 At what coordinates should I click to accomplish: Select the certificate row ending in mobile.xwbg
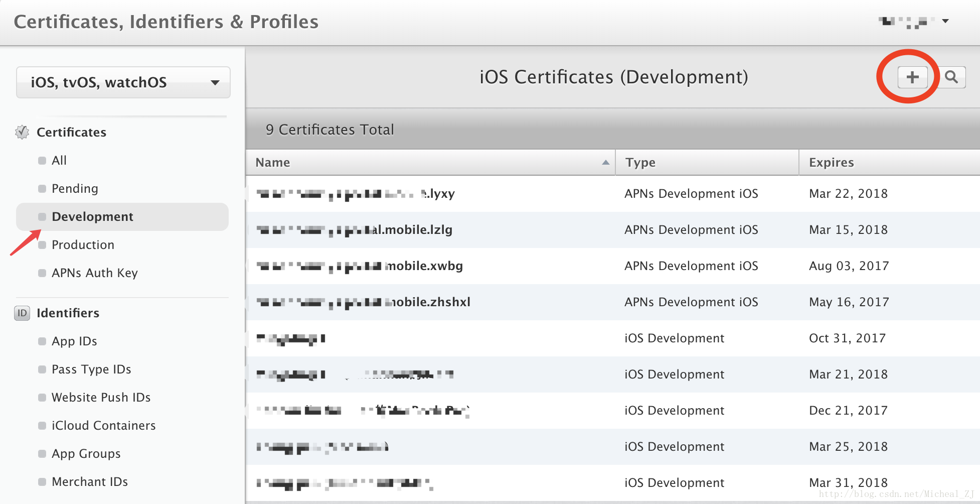coord(613,266)
